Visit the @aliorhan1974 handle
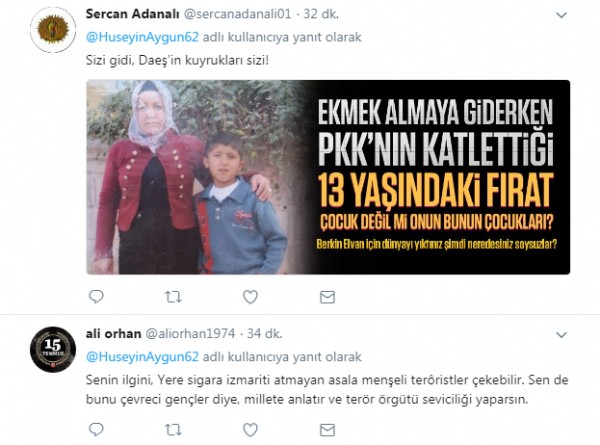Screen dimensions: 600x445 pyautogui.click(x=190, y=334)
